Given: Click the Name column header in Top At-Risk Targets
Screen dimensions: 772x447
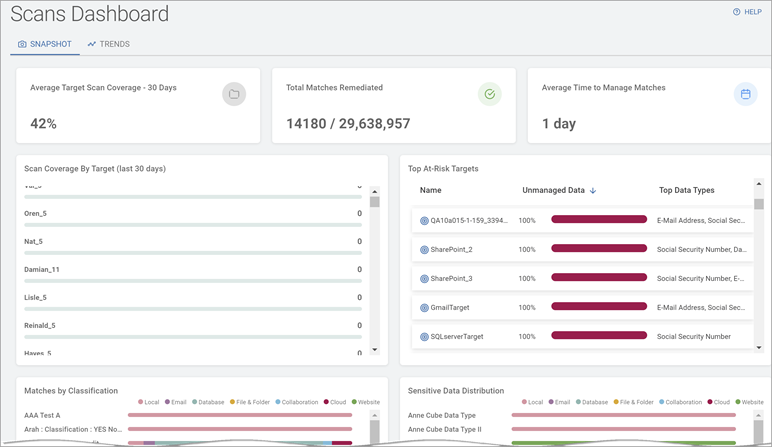Looking at the screenshot, I should (x=431, y=190).
